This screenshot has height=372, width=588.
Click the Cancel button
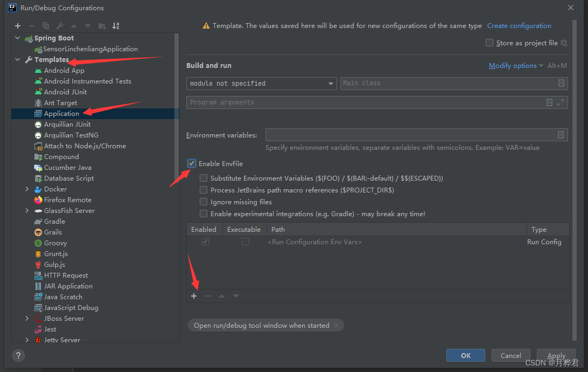tap(510, 355)
